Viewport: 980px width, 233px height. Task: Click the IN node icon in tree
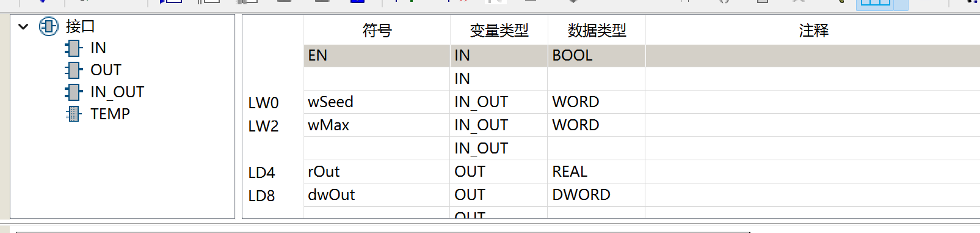point(73,48)
